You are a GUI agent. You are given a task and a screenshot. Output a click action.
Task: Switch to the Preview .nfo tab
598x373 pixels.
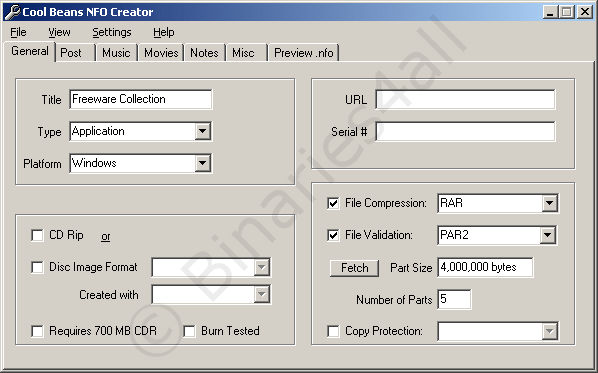point(304,53)
